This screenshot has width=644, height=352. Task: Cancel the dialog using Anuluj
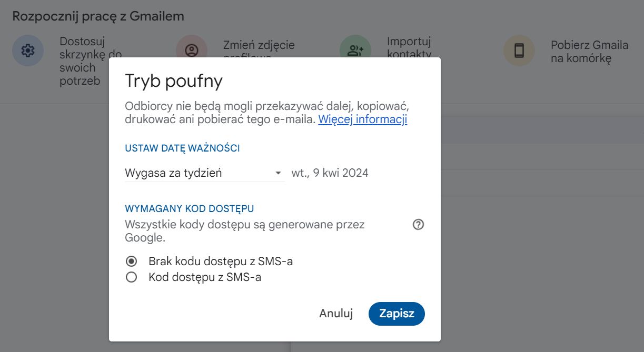(x=336, y=313)
